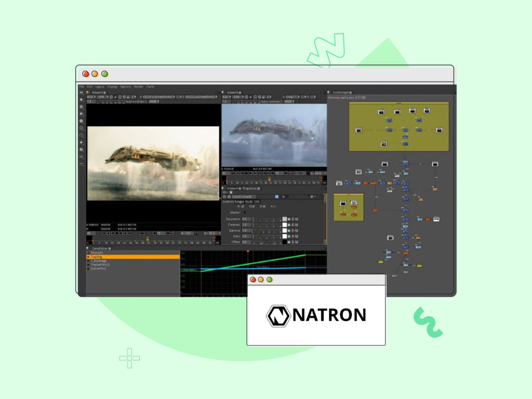Close the CurveEditor tab with its X icon
The height and width of the screenshot is (399, 532).
click(x=110, y=248)
